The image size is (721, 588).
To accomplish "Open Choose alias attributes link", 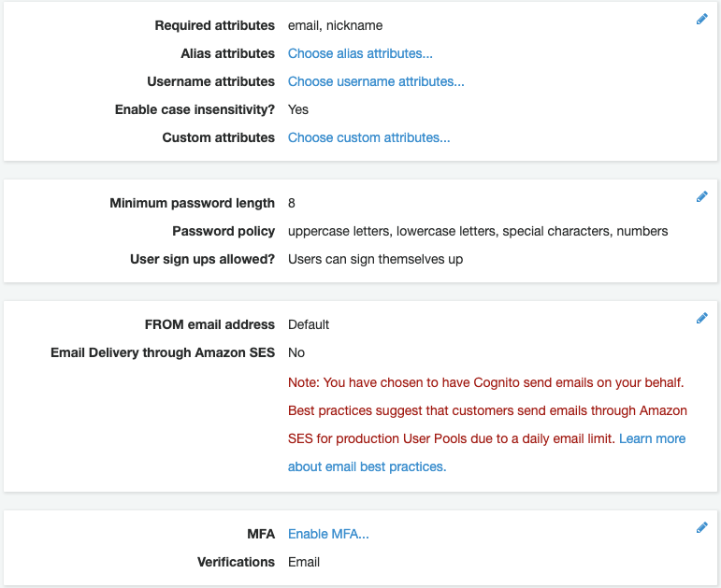I will [x=360, y=53].
